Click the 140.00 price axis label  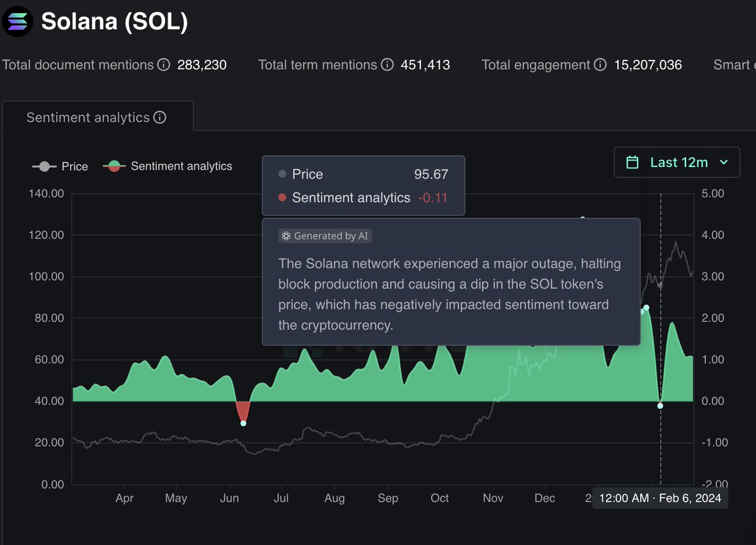(47, 193)
